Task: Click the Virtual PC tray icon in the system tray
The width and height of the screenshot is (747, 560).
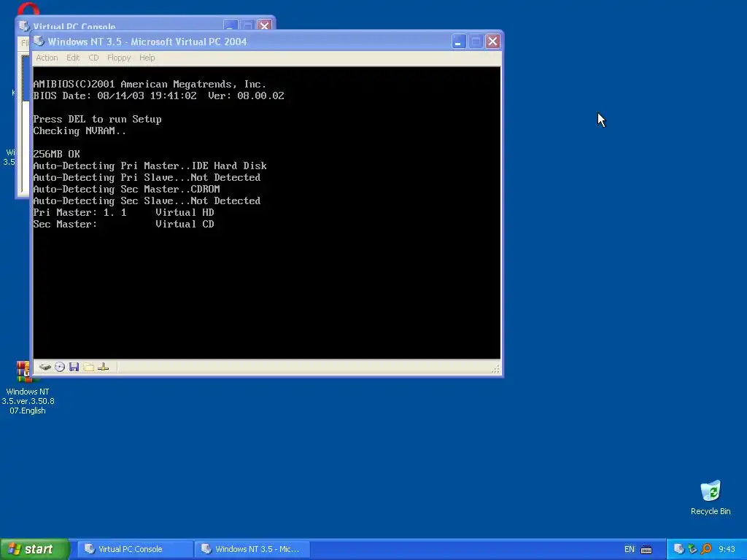Action: [x=679, y=549]
